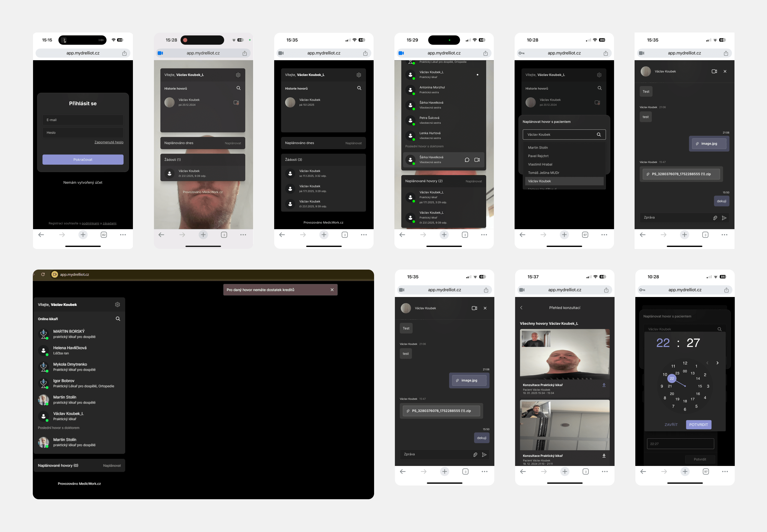Viewport: 767px width, 532px height.
Task: Choose Tomáš Ješina MUDr in the patient dropdown
Action: pos(564,173)
